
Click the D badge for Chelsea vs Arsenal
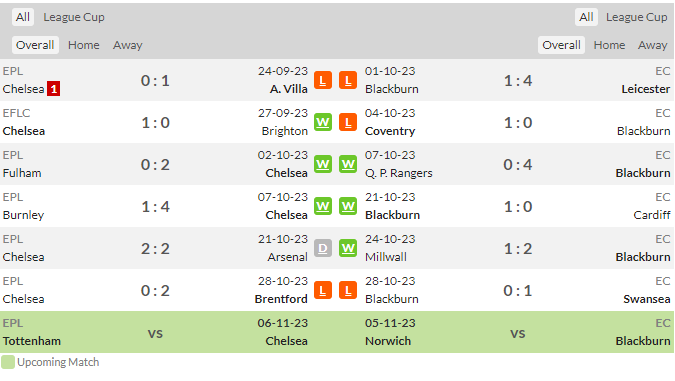(x=322, y=248)
